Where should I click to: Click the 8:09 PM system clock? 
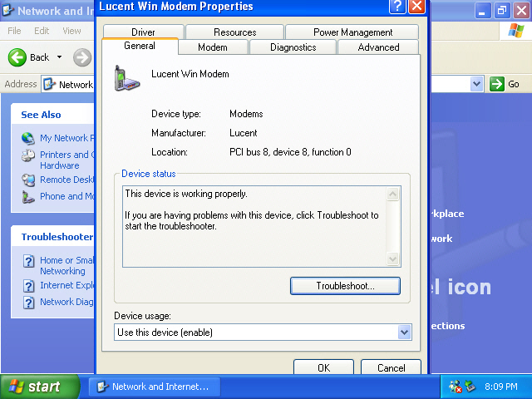tap(500, 387)
